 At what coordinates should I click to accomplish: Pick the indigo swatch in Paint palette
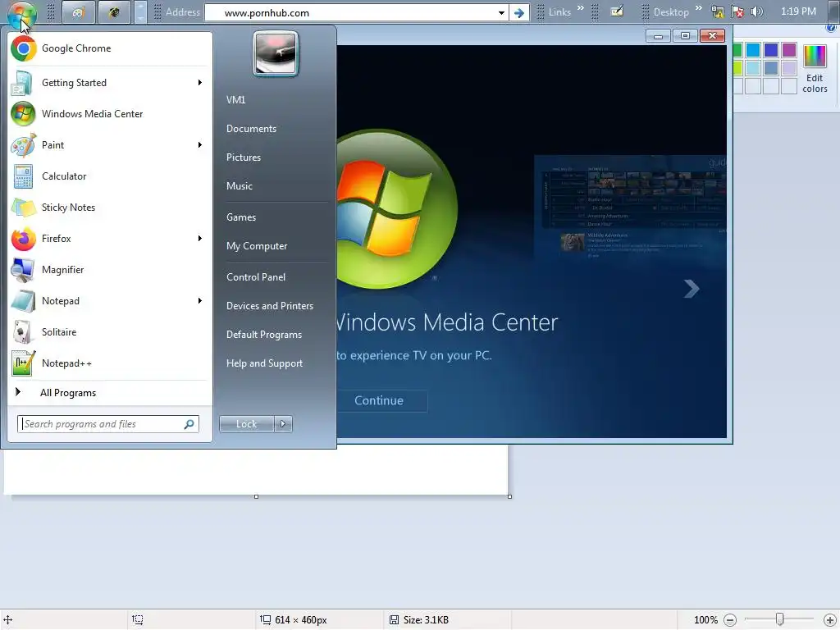click(x=771, y=50)
